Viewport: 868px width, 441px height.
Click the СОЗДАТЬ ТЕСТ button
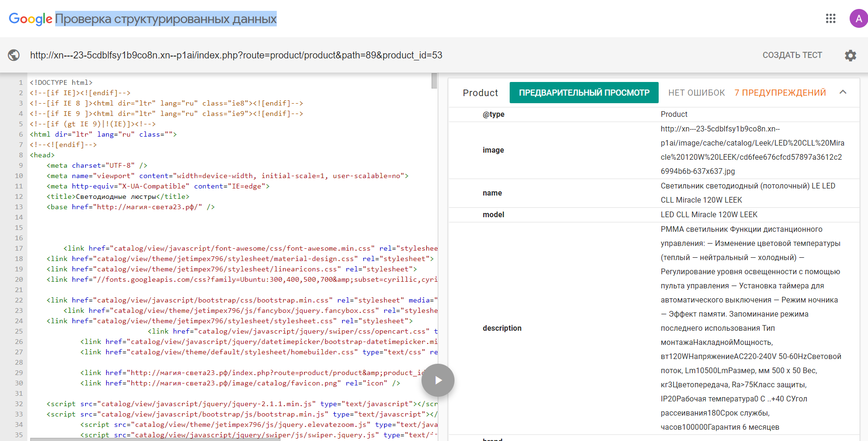(792, 55)
